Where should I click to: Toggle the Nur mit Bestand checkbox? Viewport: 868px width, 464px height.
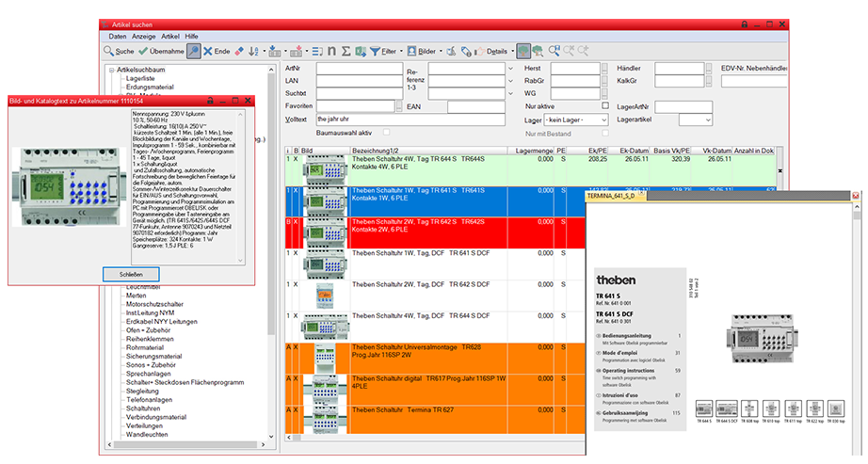(x=605, y=133)
